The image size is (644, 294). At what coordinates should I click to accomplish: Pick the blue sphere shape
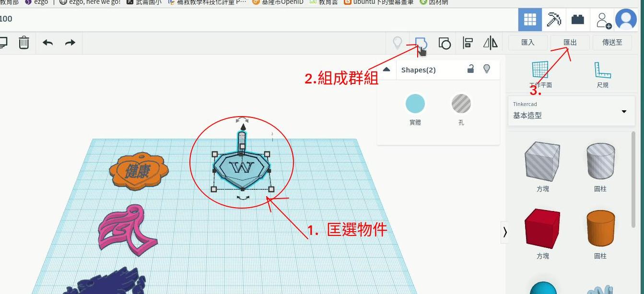[543, 288]
